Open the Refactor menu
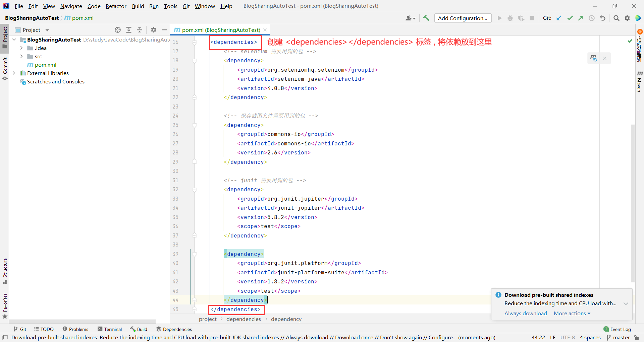The height and width of the screenshot is (342, 644). click(116, 6)
